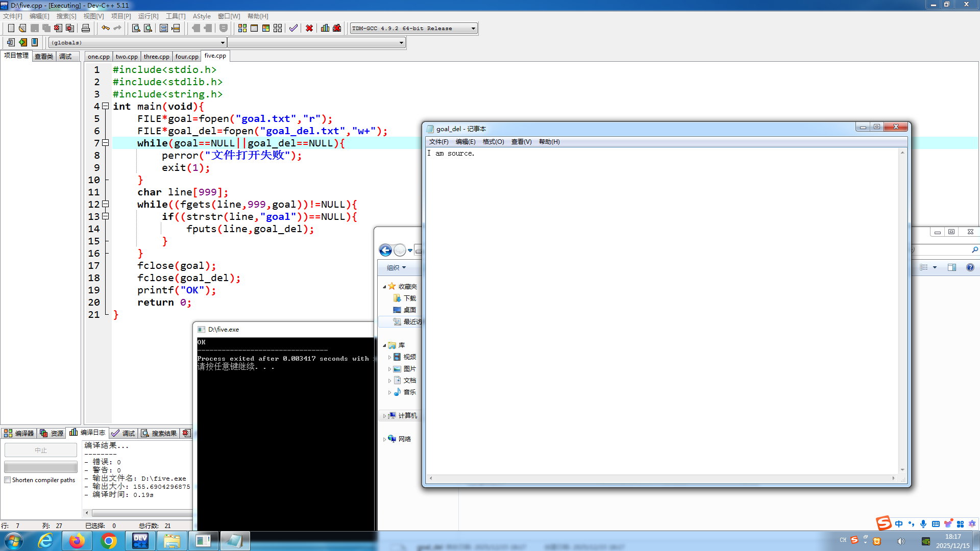Screen dimensions: 980x551
Task: Open the 格式(O) menu in Notepad
Action: (493, 142)
